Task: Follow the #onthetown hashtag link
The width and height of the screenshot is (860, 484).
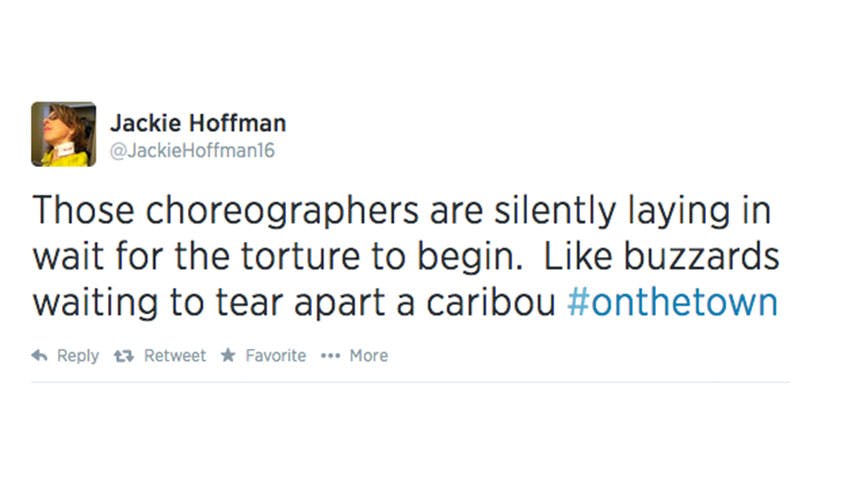Action: tap(672, 303)
